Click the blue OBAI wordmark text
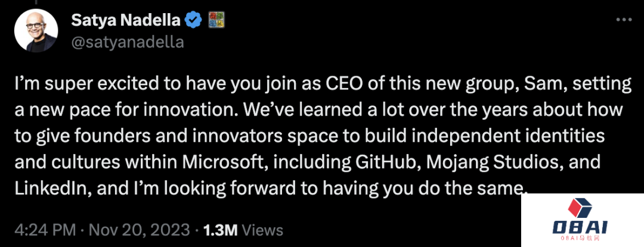Screen dimensions: 644x247 click(x=581, y=228)
